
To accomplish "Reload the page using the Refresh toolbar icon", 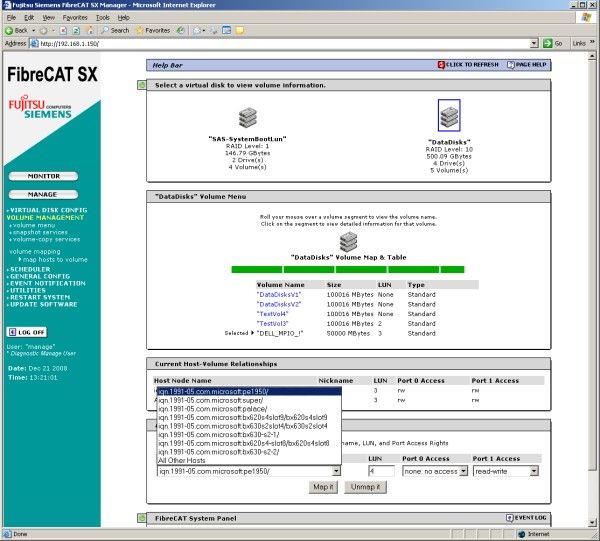I will [76, 31].
